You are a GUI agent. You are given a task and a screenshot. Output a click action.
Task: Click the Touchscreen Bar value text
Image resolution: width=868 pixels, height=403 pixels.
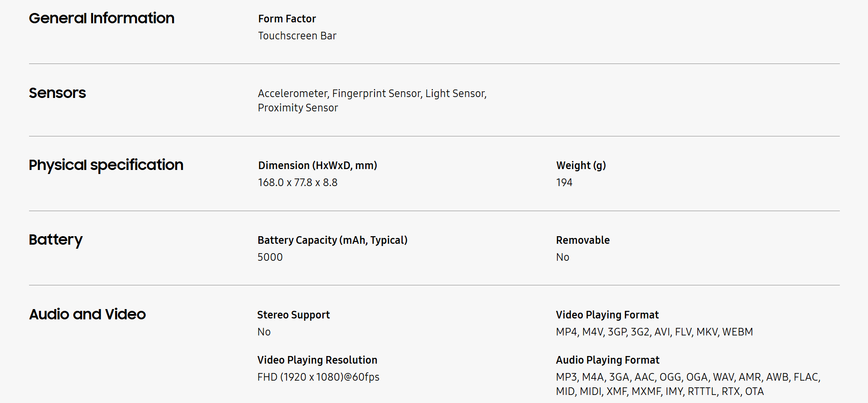[x=297, y=36]
